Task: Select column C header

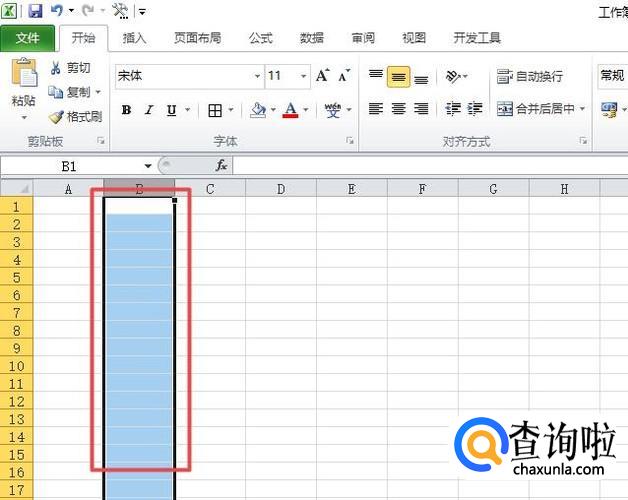Action: click(210, 188)
